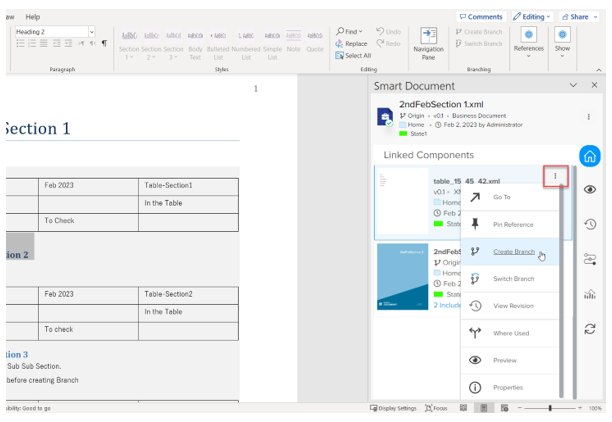The image size is (612, 422).
Task: Click the Redo button
Action: pos(388,43)
